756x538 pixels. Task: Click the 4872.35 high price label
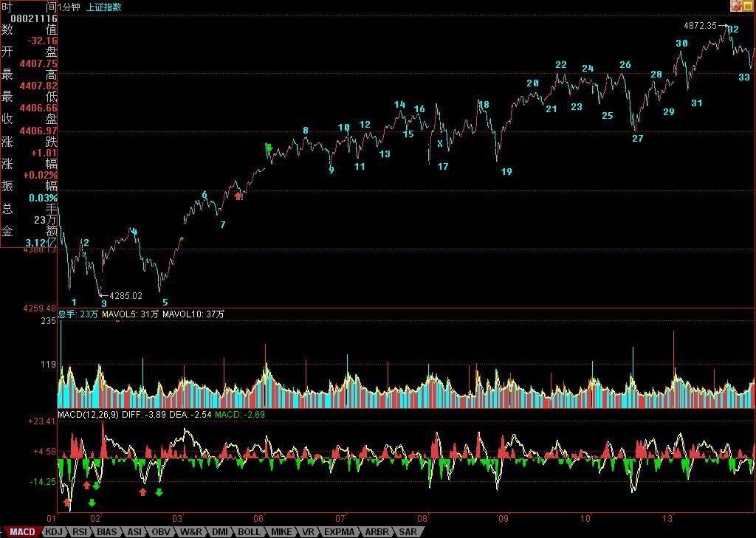coord(700,25)
